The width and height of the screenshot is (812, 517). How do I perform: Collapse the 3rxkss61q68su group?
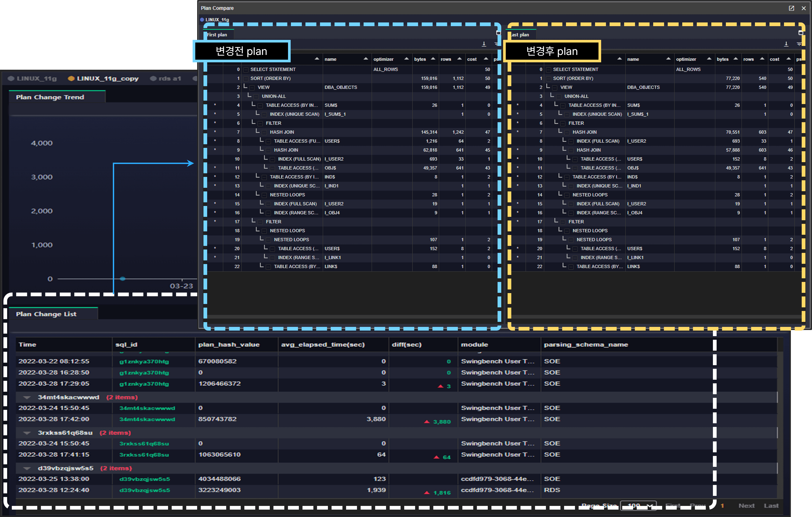coord(27,433)
